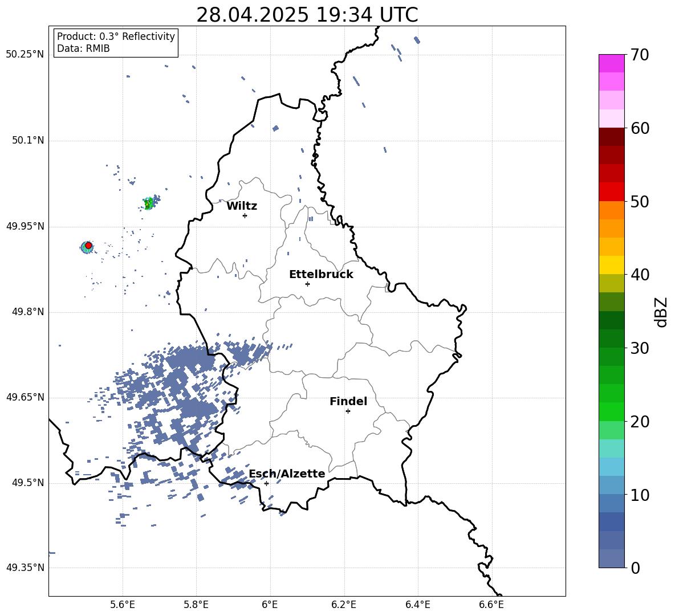This screenshot has width=675, height=616.
Task: Click the 50.1°N latitude label
Action: pyautogui.click(x=27, y=141)
